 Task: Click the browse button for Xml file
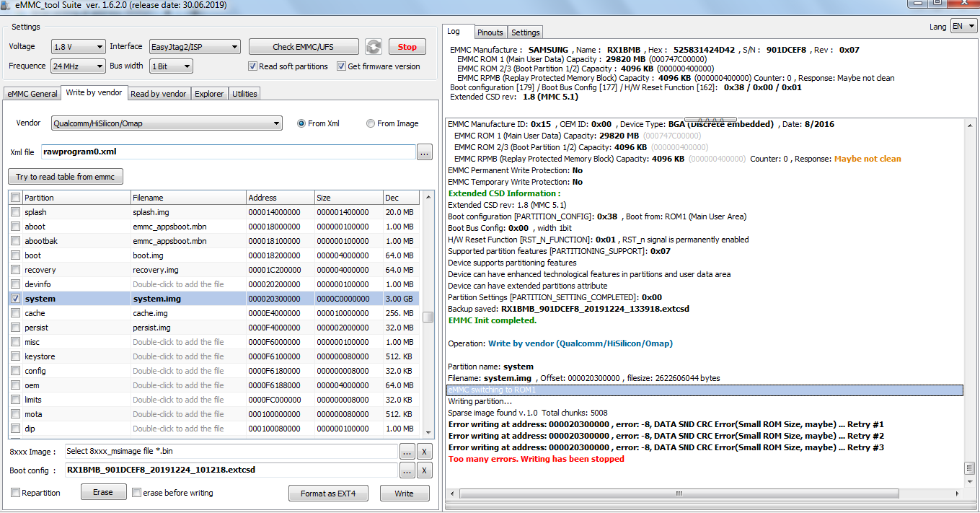[425, 152]
